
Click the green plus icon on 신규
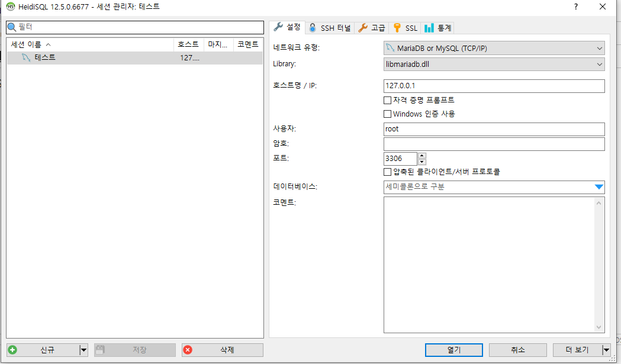[12, 350]
